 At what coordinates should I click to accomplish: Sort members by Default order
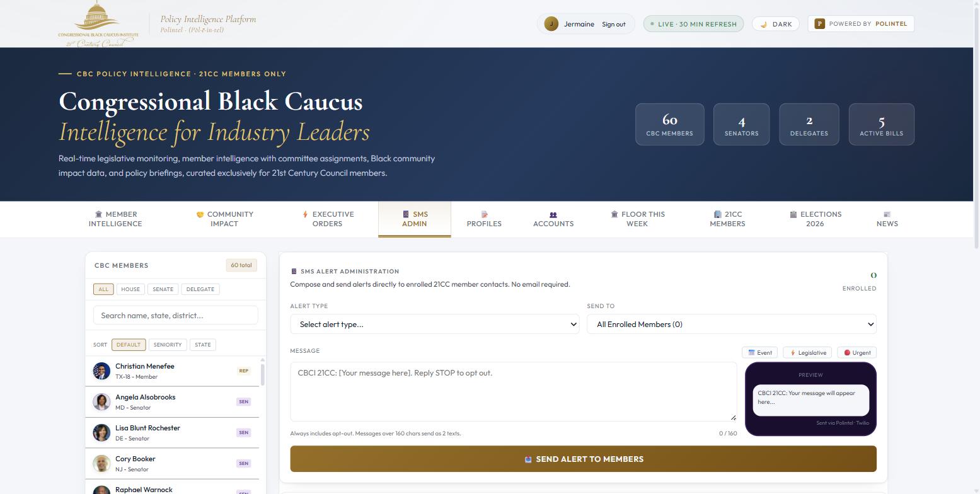point(129,345)
